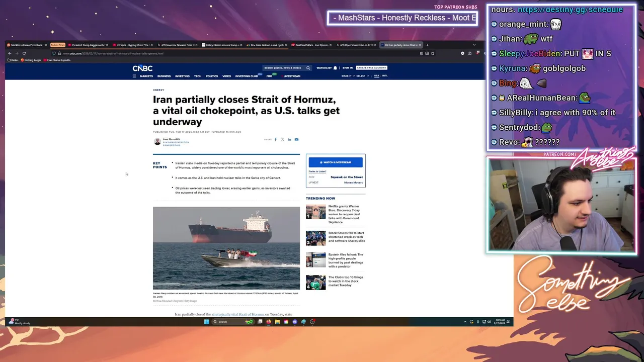This screenshot has width=644, height=362.
Task: Click browser back arrow
Action: (x=10, y=53)
